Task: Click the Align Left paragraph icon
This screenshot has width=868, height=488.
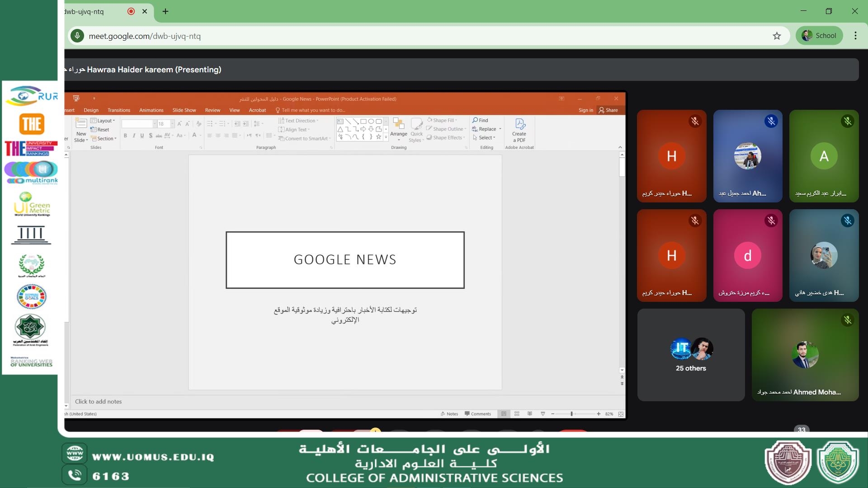Action: coord(209,136)
